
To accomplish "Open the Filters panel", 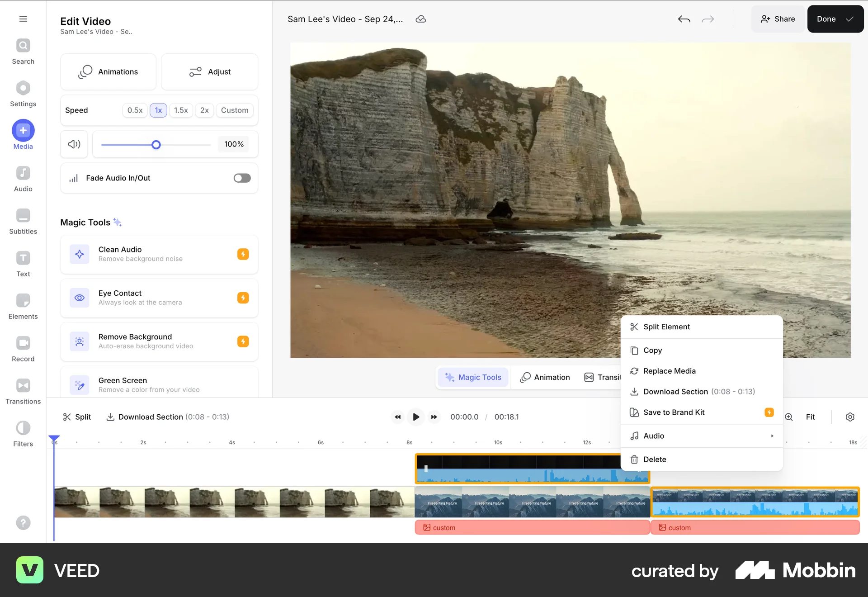I will click(x=23, y=433).
